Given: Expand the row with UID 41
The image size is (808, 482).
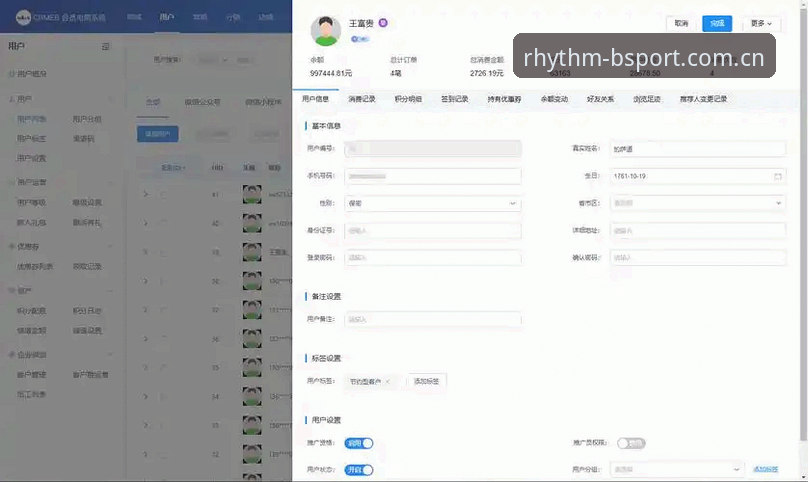Looking at the screenshot, I should coord(146,194).
